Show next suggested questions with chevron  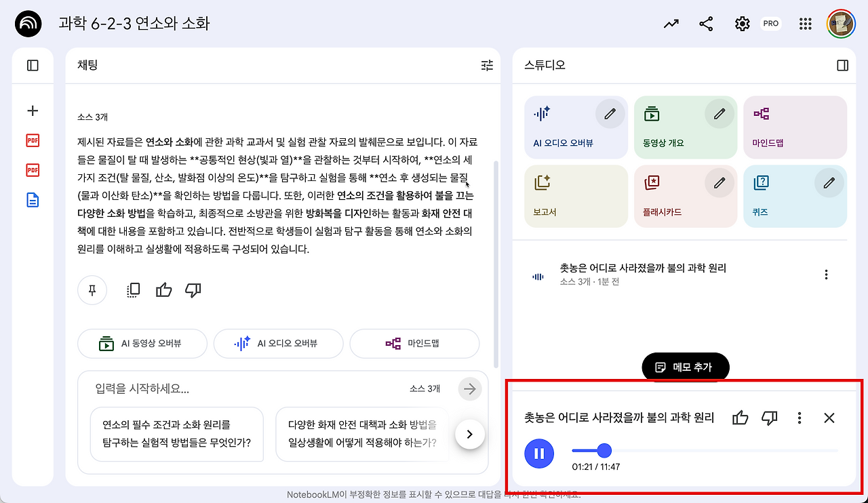[x=470, y=434]
